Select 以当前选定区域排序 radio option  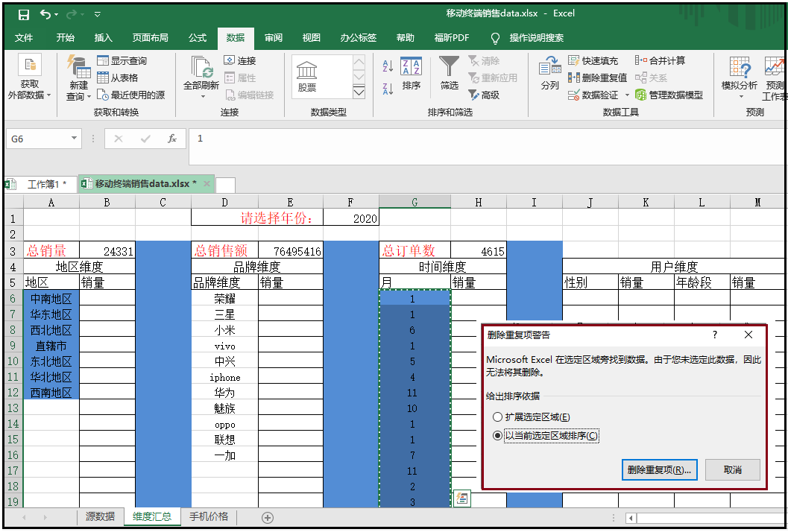(x=546, y=436)
